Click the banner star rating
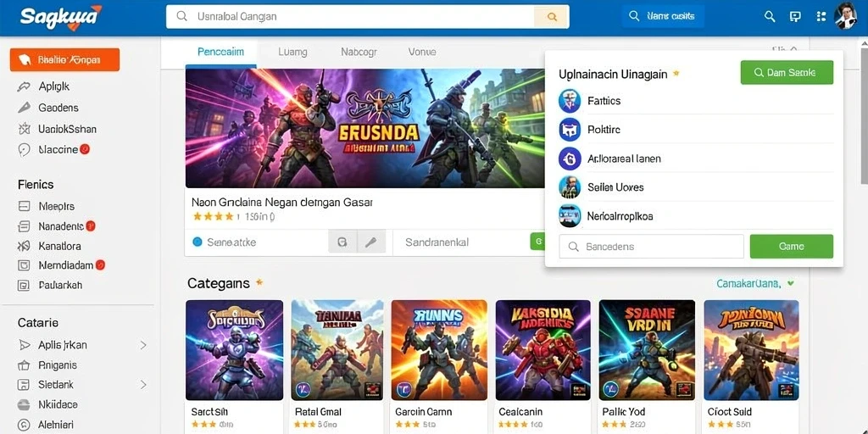Viewport: 868px width, 434px height. point(213,217)
